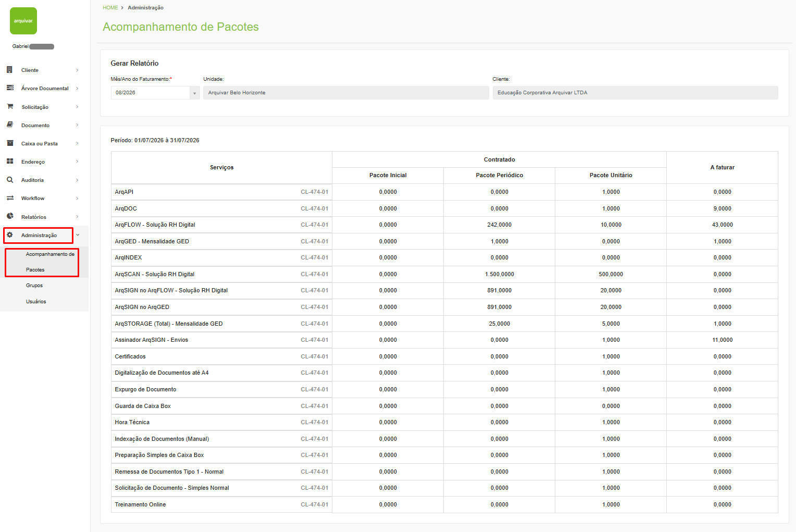Click the Árvore Documental icon
Image resolution: width=796 pixels, height=532 pixels.
pos(10,88)
